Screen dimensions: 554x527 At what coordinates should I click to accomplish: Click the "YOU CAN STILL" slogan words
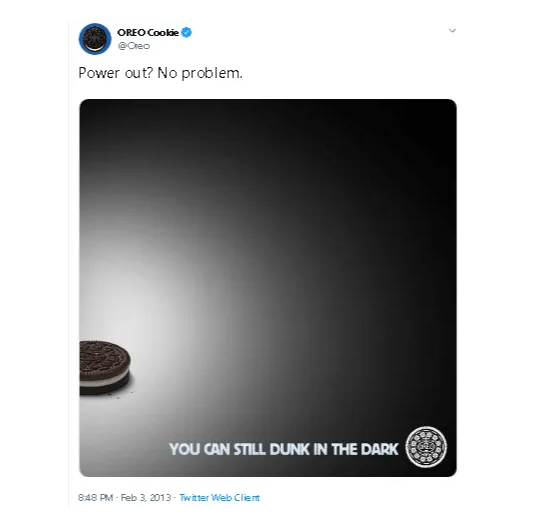(x=217, y=449)
